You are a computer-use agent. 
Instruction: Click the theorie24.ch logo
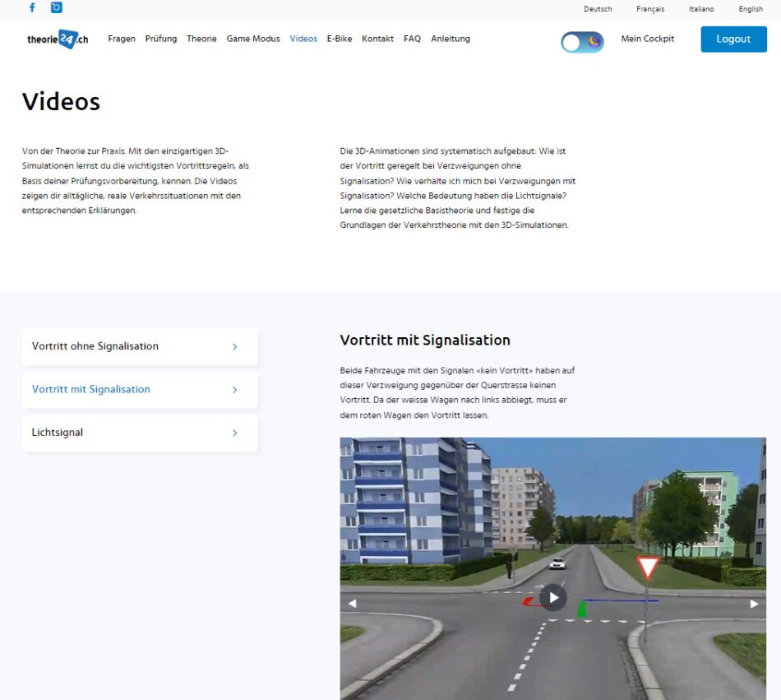tap(58, 39)
